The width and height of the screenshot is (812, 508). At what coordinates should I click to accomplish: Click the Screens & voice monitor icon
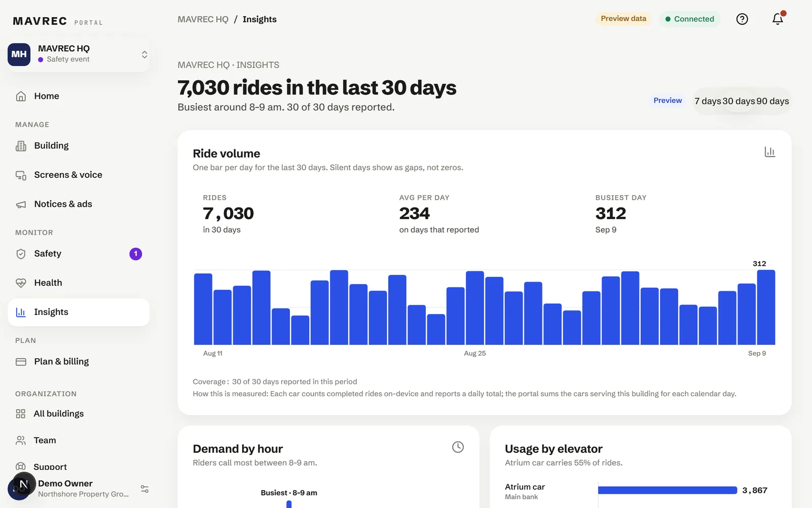click(x=21, y=175)
